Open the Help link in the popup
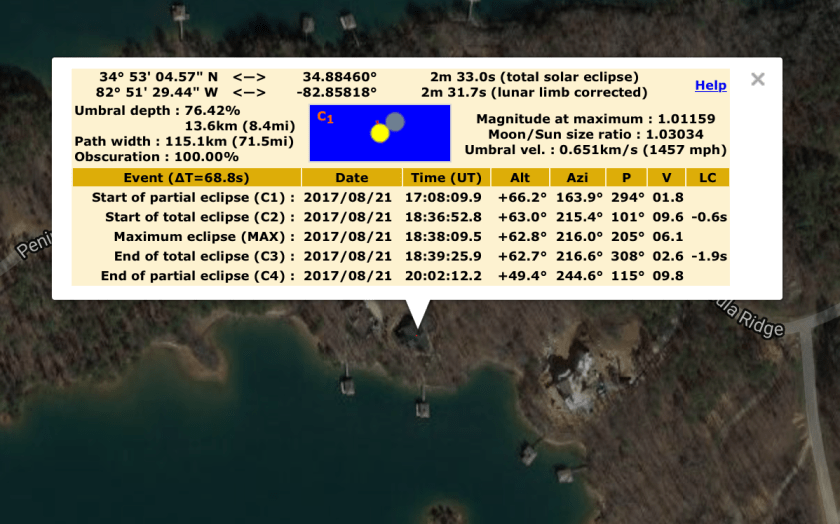 point(710,86)
